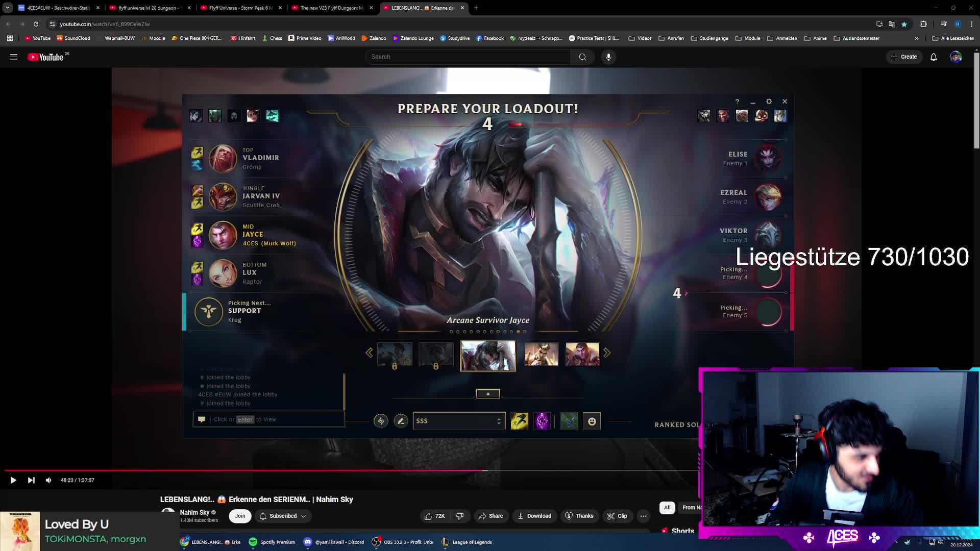This screenshot has width=980, height=551.
Task: Click the Thanks button
Action: coord(579,516)
